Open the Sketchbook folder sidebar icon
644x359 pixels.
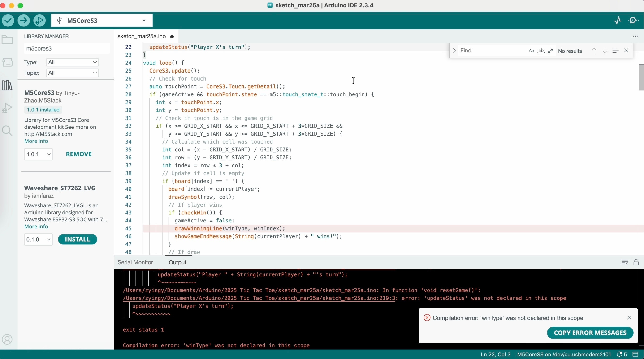pos(7,40)
